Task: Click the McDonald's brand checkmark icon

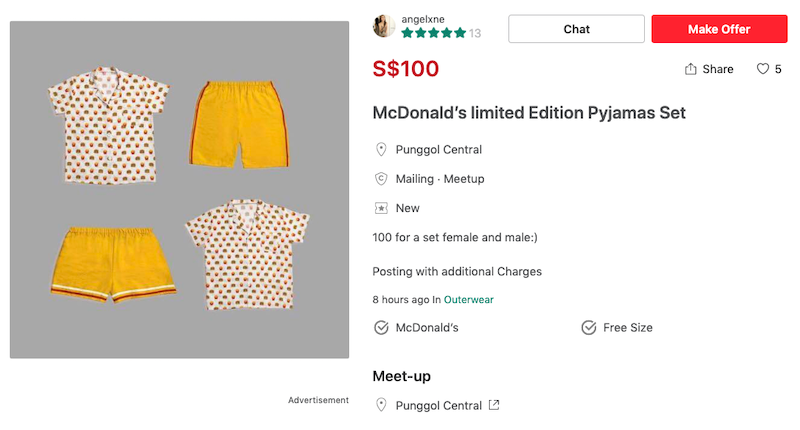Action: point(381,327)
